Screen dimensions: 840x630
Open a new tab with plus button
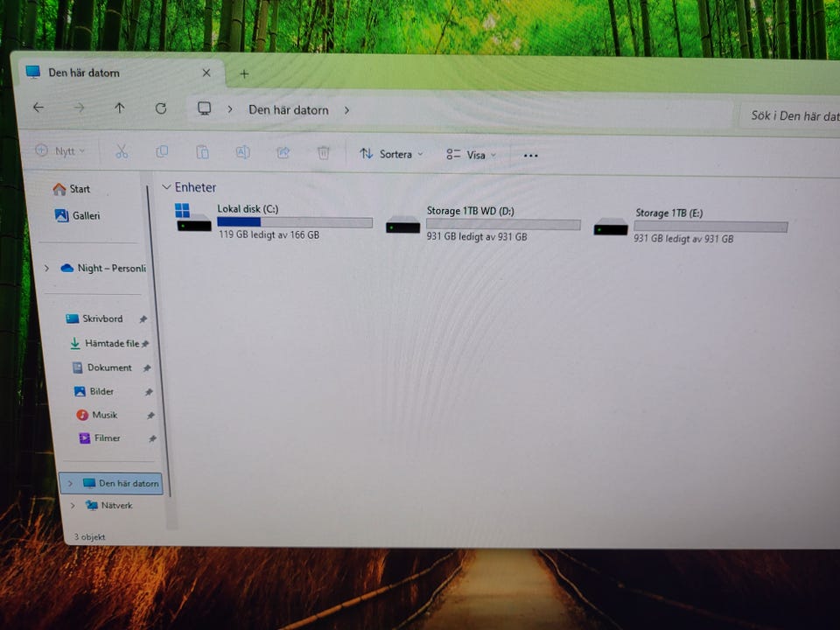[244, 73]
